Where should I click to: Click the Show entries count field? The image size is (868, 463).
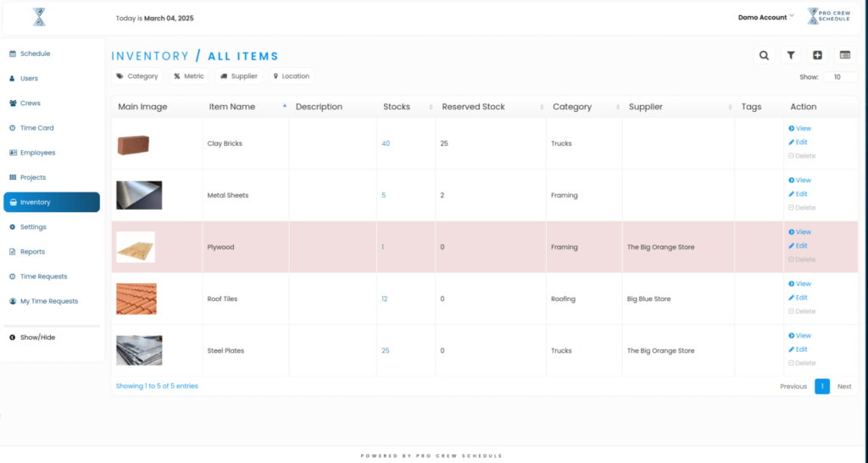pos(839,76)
